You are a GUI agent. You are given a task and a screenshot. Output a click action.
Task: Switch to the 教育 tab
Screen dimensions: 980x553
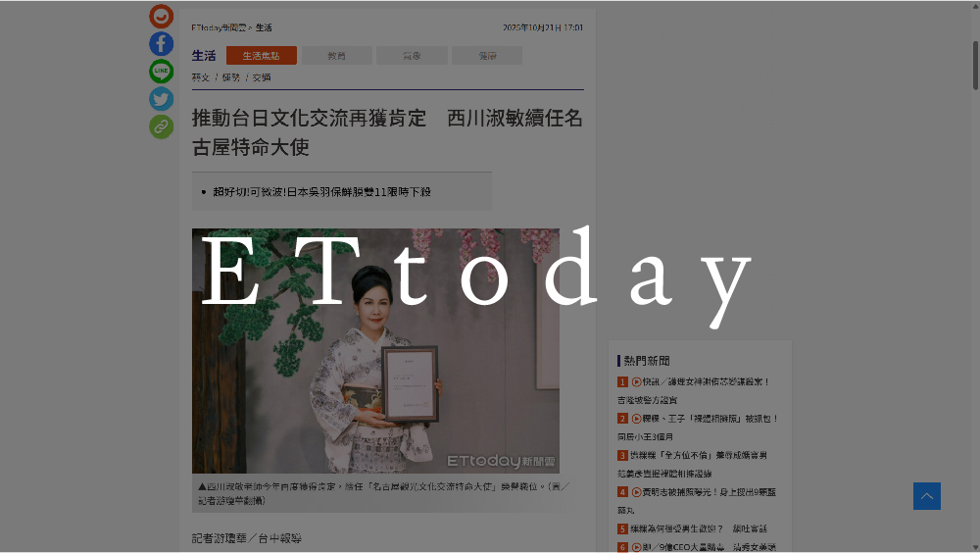pos(337,56)
